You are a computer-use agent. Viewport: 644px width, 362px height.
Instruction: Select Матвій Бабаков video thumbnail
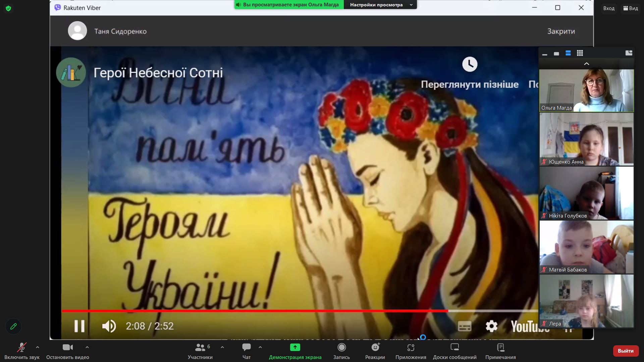(587, 247)
